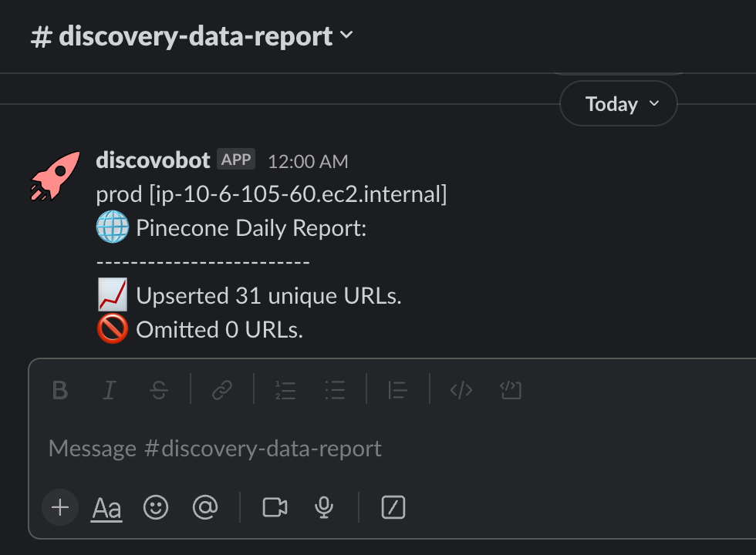This screenshot has width=756, height=555.
Task: Open the plus attachment menu
Action: coord(60,507)
